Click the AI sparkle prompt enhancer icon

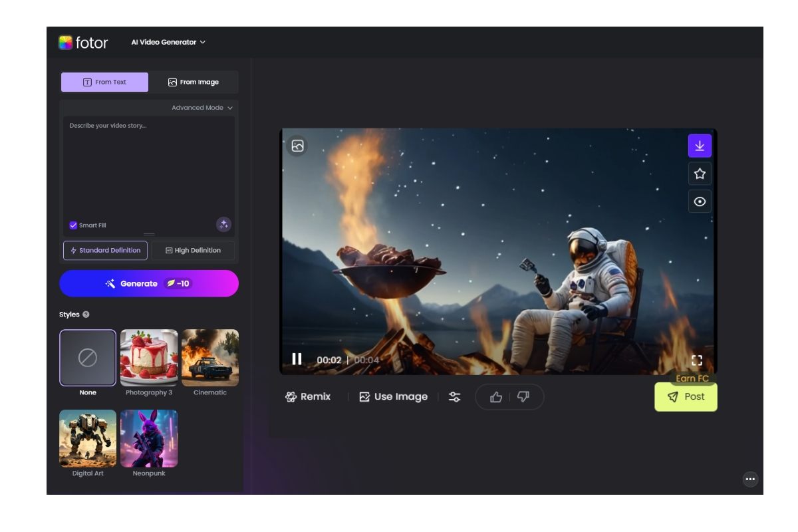(x=224, y=224)
